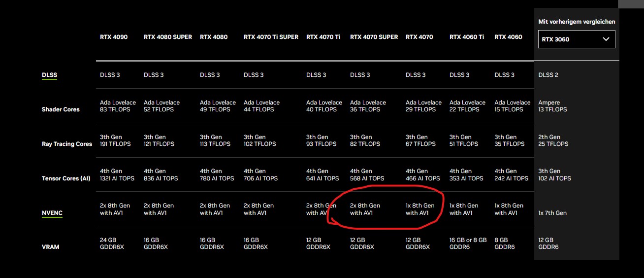Click the RTX 4080 SUPER column header

[x=168, y=37]
